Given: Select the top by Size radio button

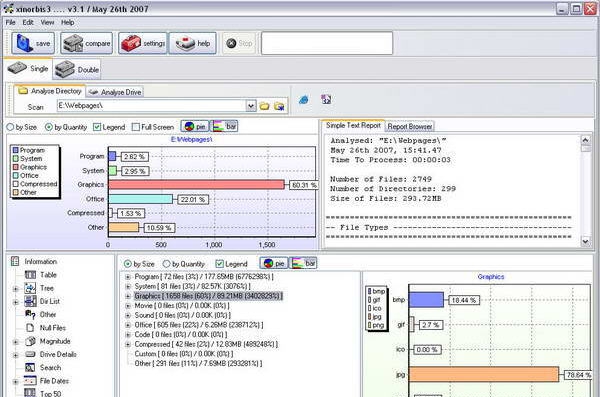Looking at the screenshot, I should coord(10,127).
